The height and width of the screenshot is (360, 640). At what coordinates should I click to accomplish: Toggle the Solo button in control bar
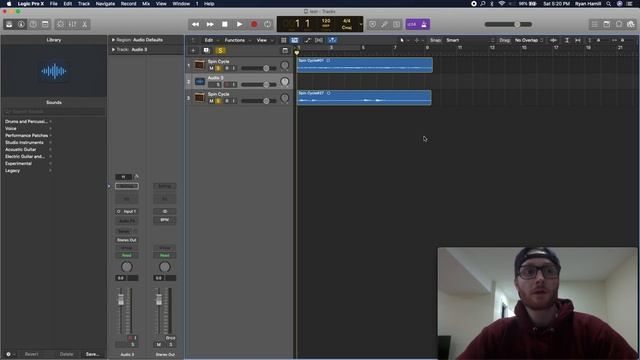pos(396,24)
